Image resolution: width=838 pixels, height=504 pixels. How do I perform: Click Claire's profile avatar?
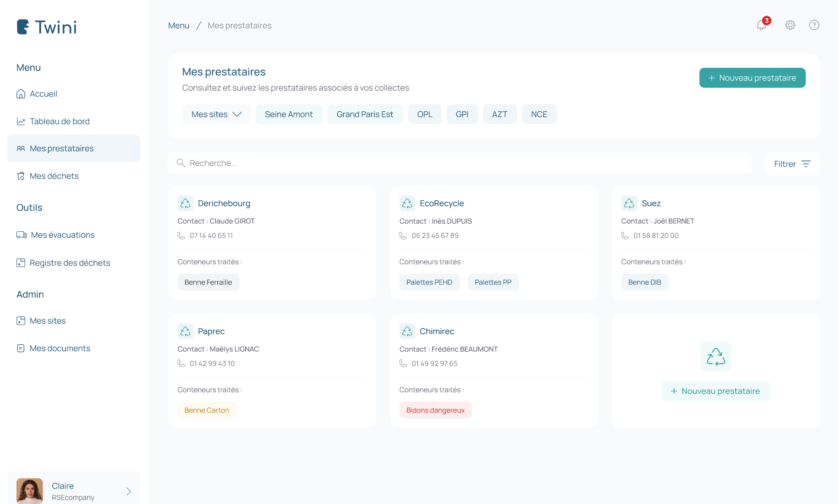click(x=29, y=491)
